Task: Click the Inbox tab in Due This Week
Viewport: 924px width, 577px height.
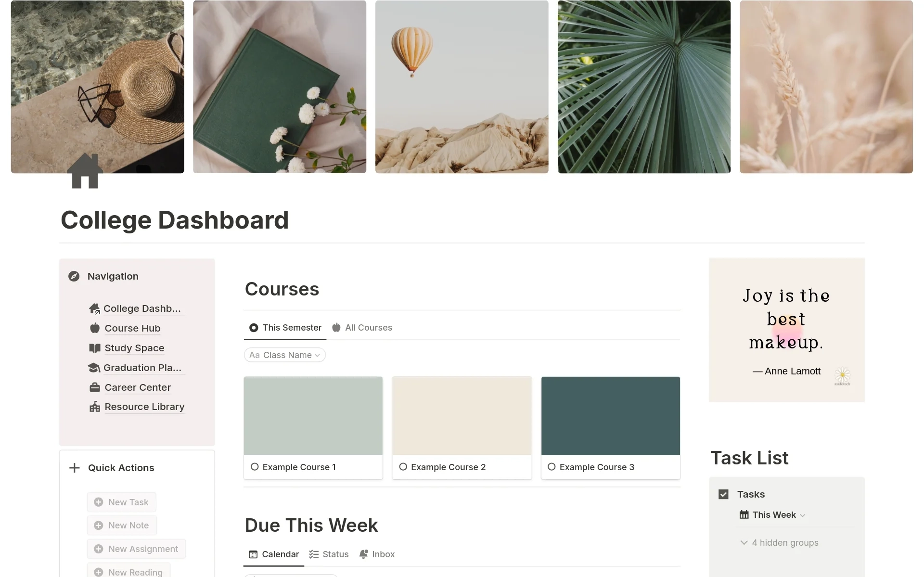Action: pos(383,554)
